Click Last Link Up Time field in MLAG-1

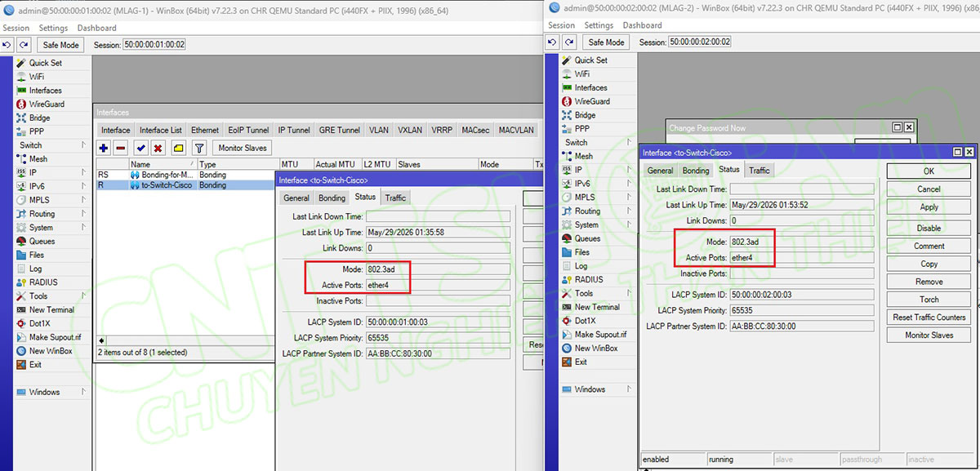438,233
